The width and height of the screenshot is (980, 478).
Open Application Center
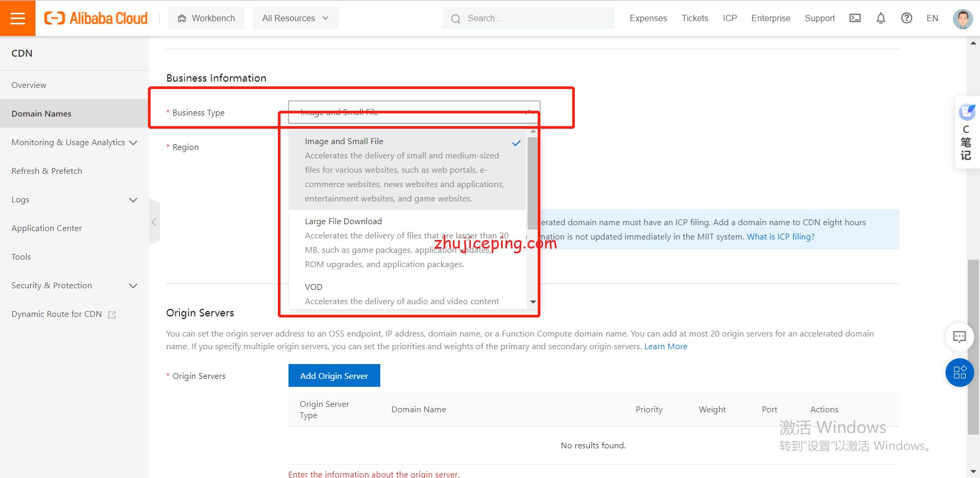[74, 228]
